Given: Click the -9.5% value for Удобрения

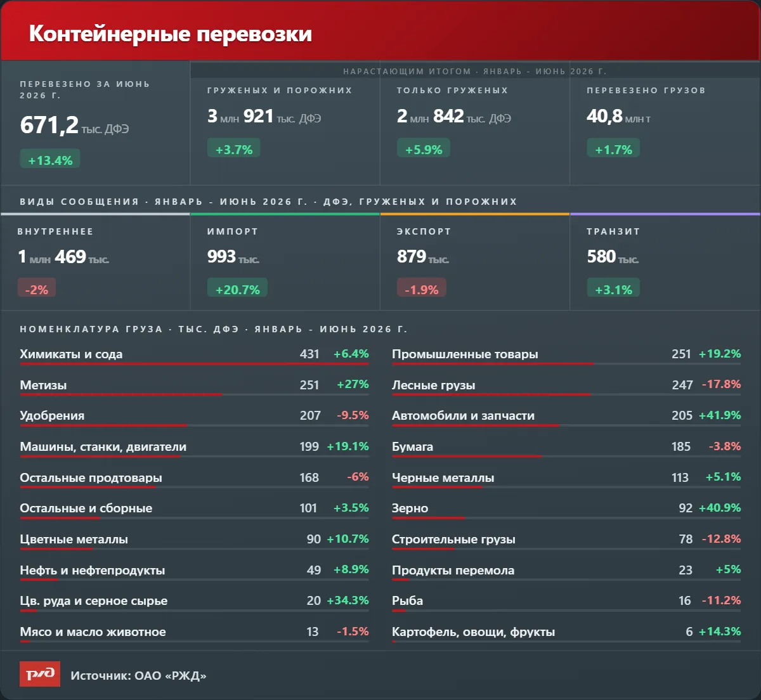Looking at the screenshot, I should (353, 415).
